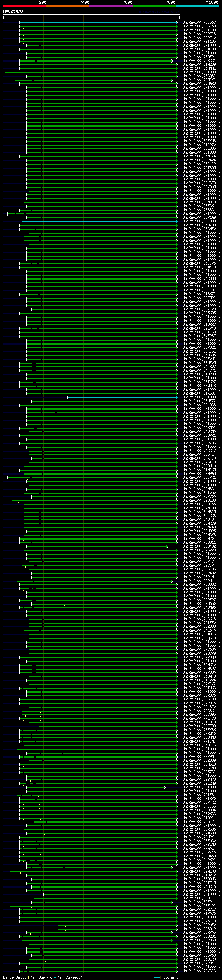Select hit label UniRef100_A7PAF0
This screenshot has height=980, width=222.
click(x=199, y=925)
